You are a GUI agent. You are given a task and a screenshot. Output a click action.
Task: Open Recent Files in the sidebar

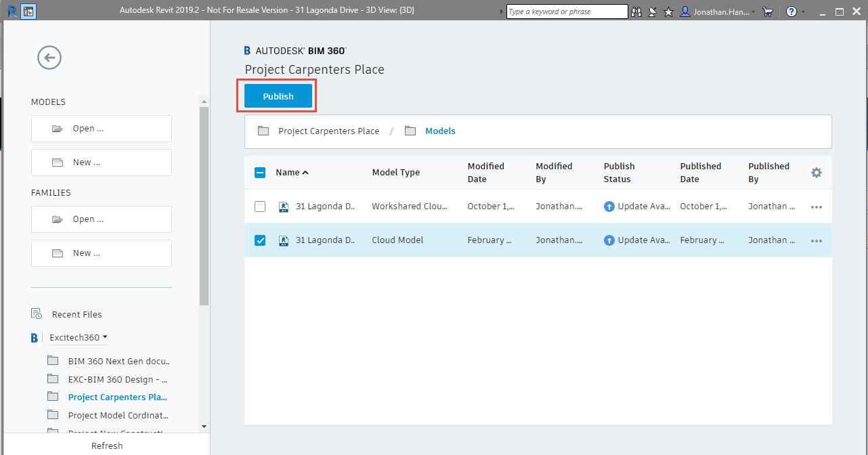point(77,314)
